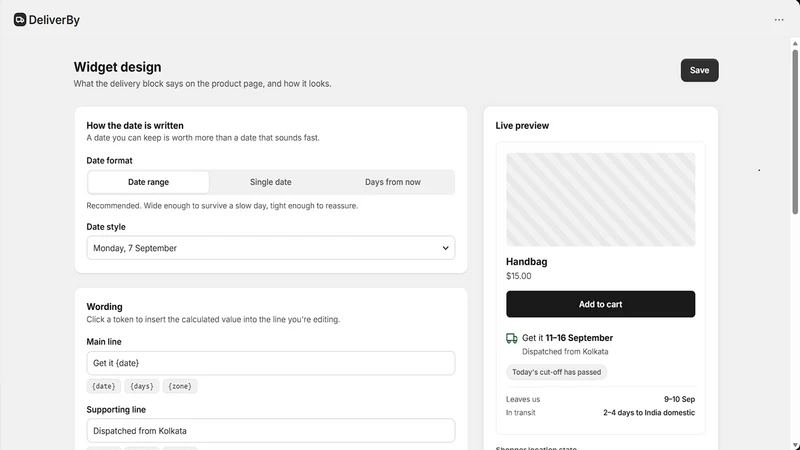Click the scrollbar up arrow
This screenshot has width=800, height=450.
[795, 43]
